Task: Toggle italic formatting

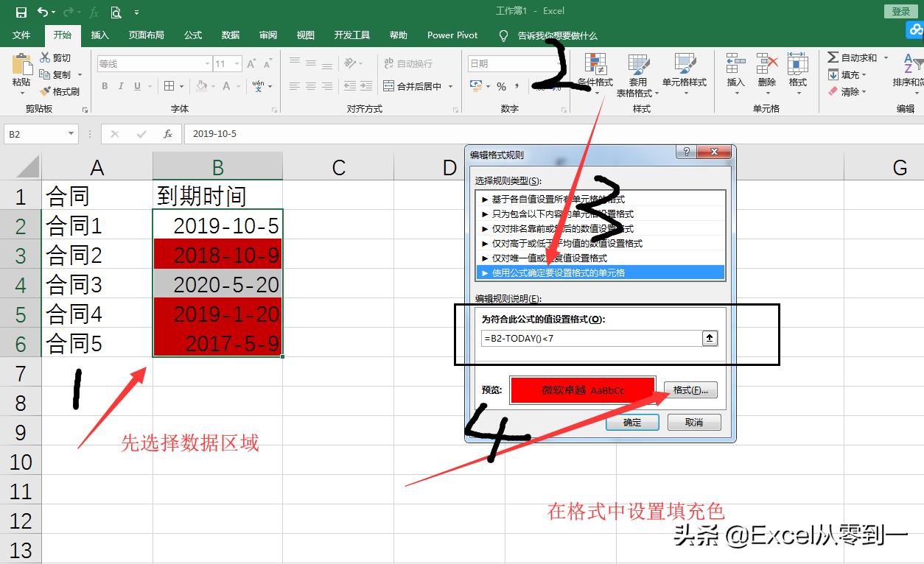Action: (x=121, y=86)
